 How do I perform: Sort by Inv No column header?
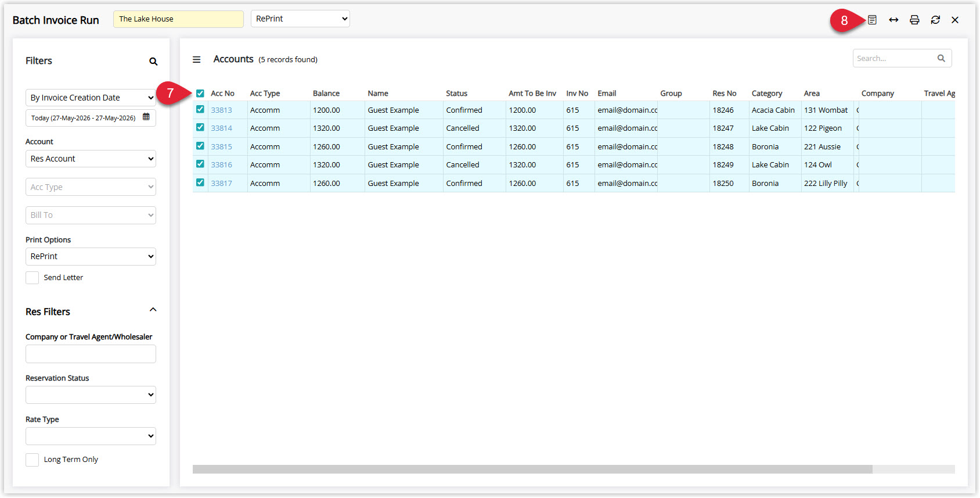coord(577,93)
